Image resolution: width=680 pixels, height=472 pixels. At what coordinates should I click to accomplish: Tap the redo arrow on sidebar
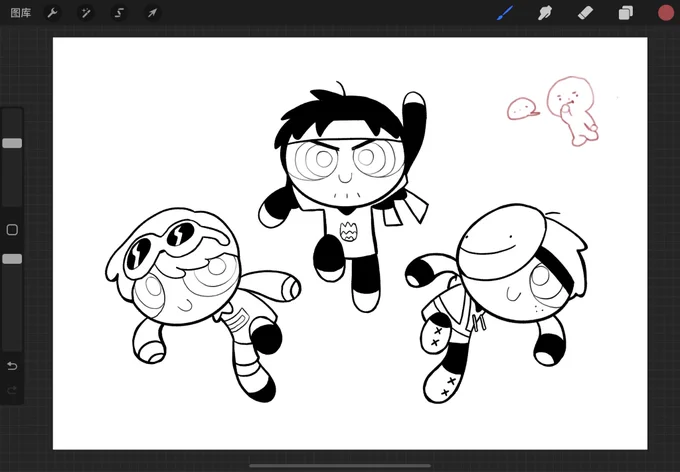pyautogui.click(x=12, y=390)
